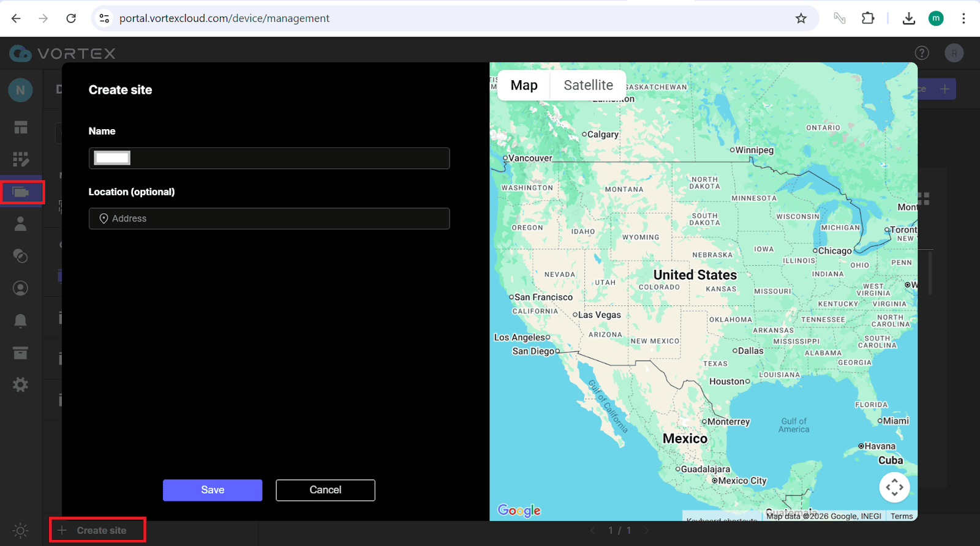Switch to Satellite map view
The height and width of the screenshot is (546, 980).
[x=588, y=85]
